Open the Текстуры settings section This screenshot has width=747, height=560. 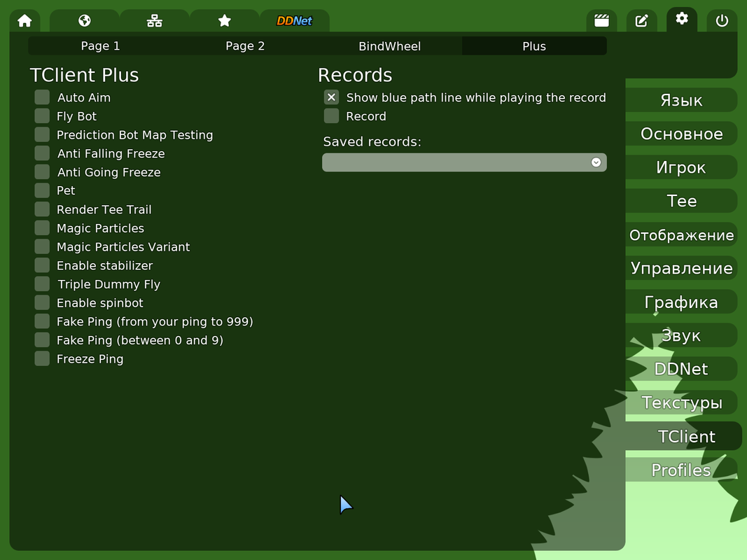(x=681, y=402)
